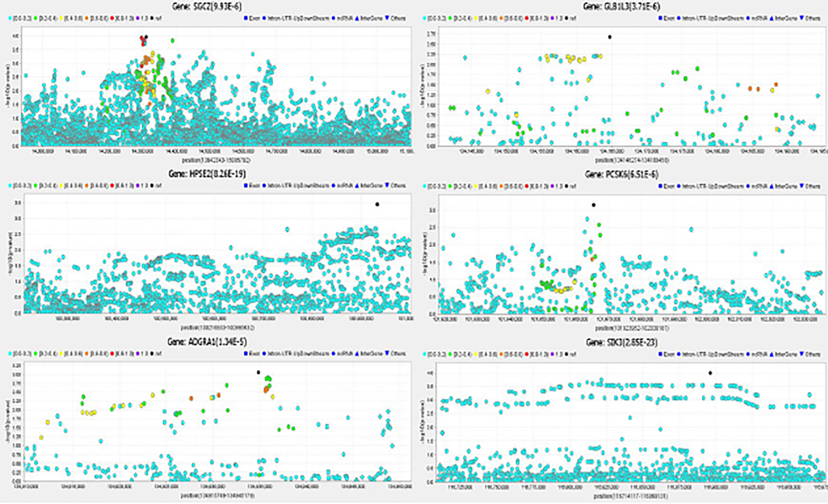Image resolution: width=828 pixels, height=504 pixels.
Task: Click the black reference SNP point in GLB1L3 plot
Action: (610, 37)
